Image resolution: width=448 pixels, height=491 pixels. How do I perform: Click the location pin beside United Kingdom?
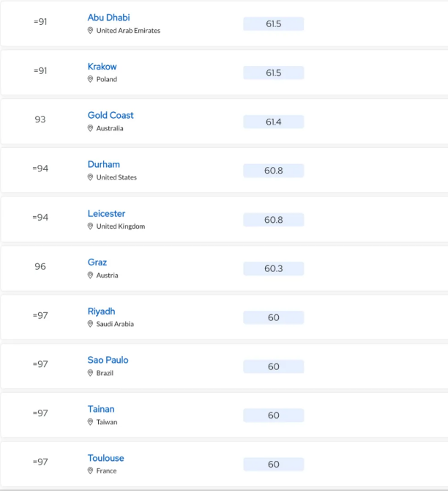90,226
